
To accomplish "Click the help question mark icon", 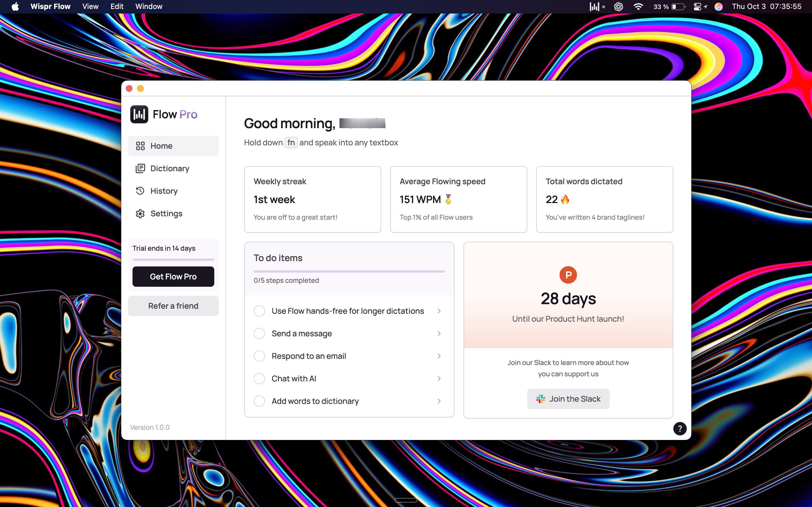I will (x=679, y=429).
